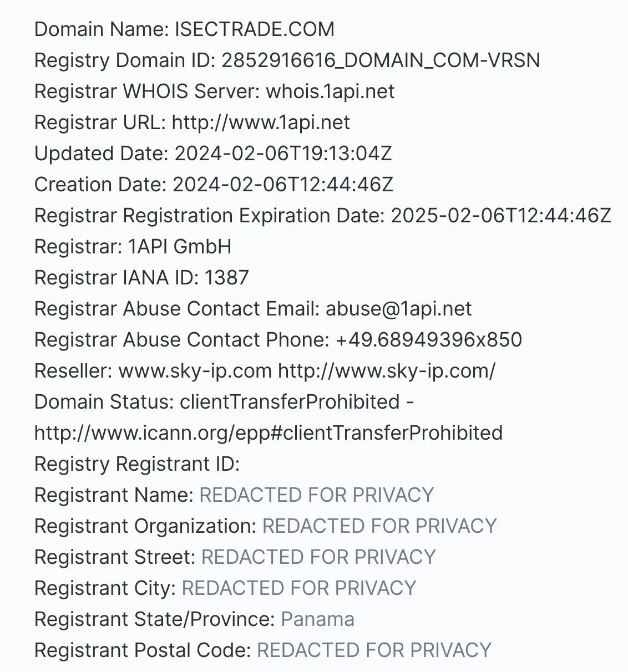Open the http://www.sky-ip.com/ reseller link
The height and width of the screenshot is (672, 628).
click(387, 371)
